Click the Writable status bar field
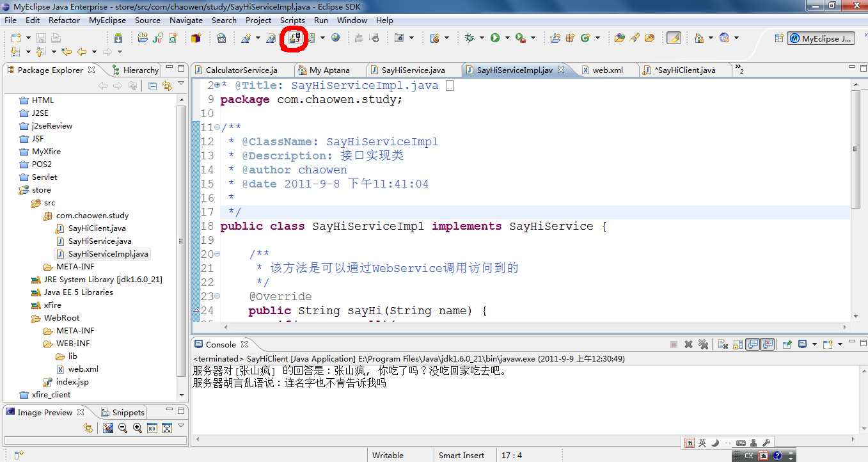The width and height of the screenshot is (868, 462). 388,456
